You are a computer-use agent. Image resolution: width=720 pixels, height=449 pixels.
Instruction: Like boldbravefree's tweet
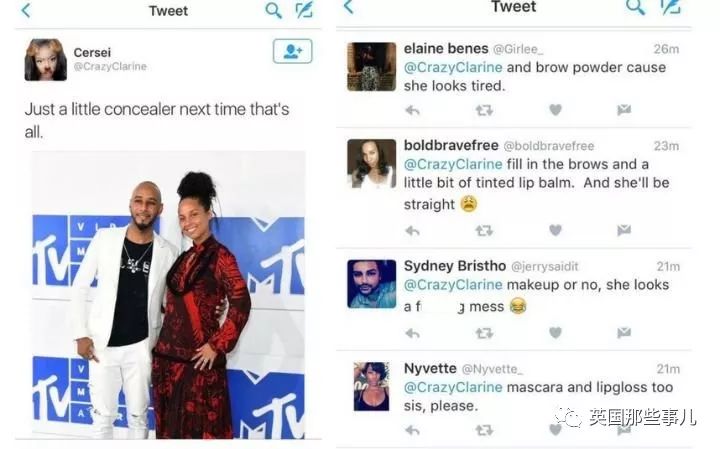556,230
